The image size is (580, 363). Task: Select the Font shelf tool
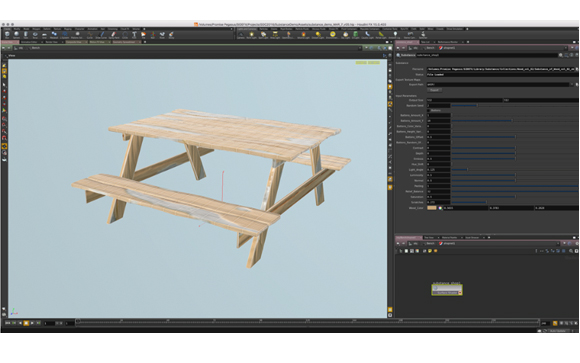click(134, 34)
